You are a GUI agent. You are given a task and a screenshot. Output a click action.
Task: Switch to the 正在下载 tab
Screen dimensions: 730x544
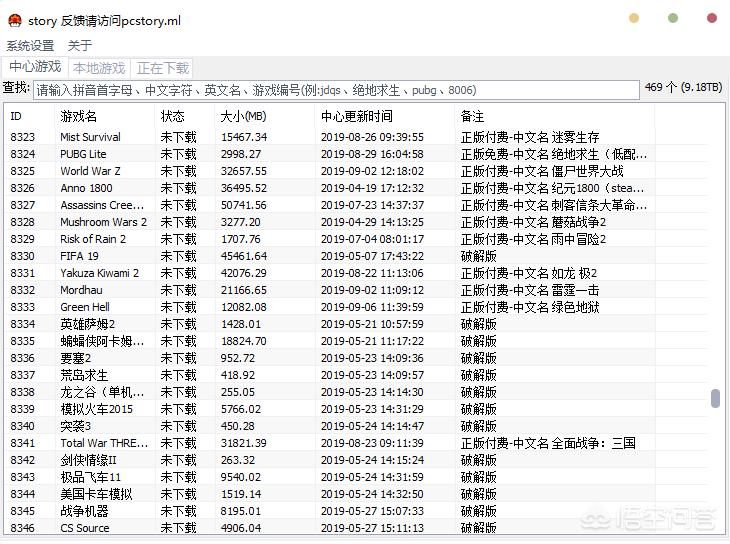coord(162,68)
